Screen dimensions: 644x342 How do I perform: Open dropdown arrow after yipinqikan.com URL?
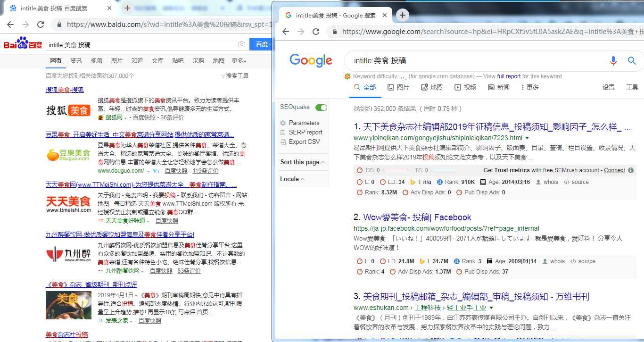click(527, 138)
